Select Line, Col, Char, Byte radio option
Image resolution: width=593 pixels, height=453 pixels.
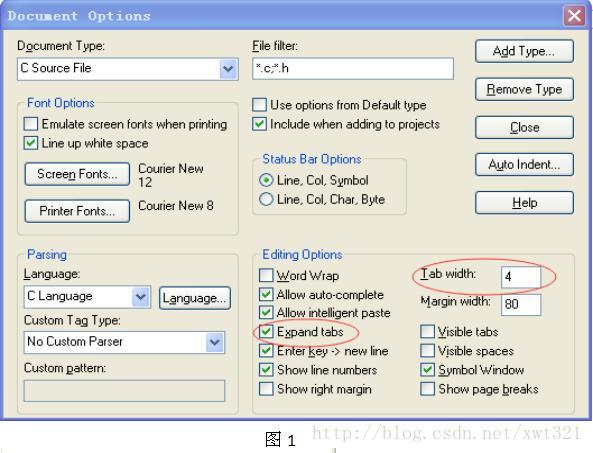[266, 199]
